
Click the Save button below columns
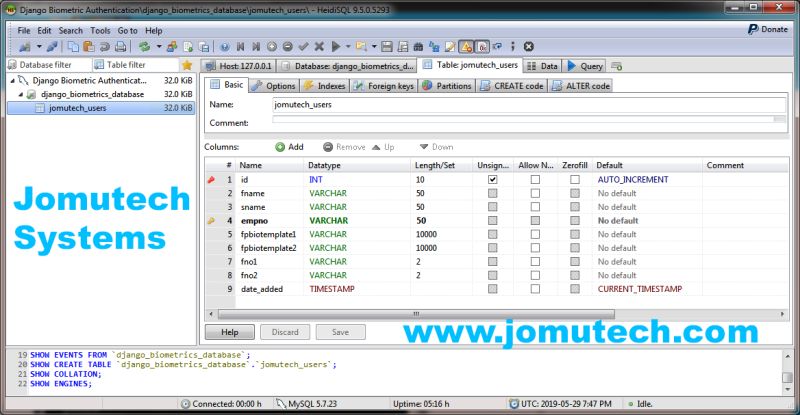tap(340, 332)
